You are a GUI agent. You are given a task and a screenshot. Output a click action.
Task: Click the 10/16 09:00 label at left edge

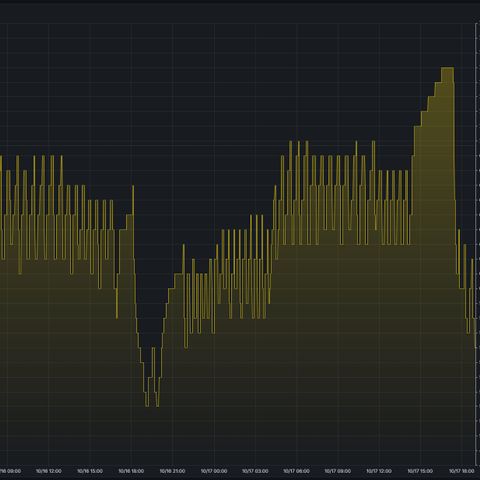coord(10,471)
